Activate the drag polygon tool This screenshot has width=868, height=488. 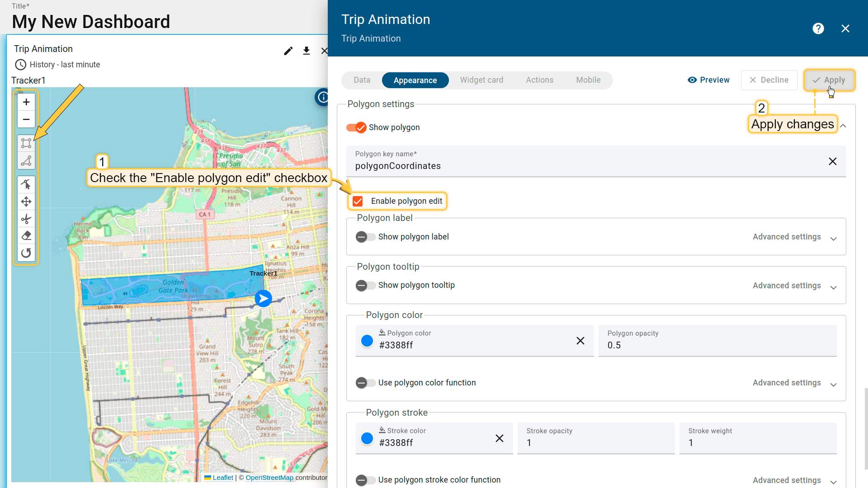[26, 202]
